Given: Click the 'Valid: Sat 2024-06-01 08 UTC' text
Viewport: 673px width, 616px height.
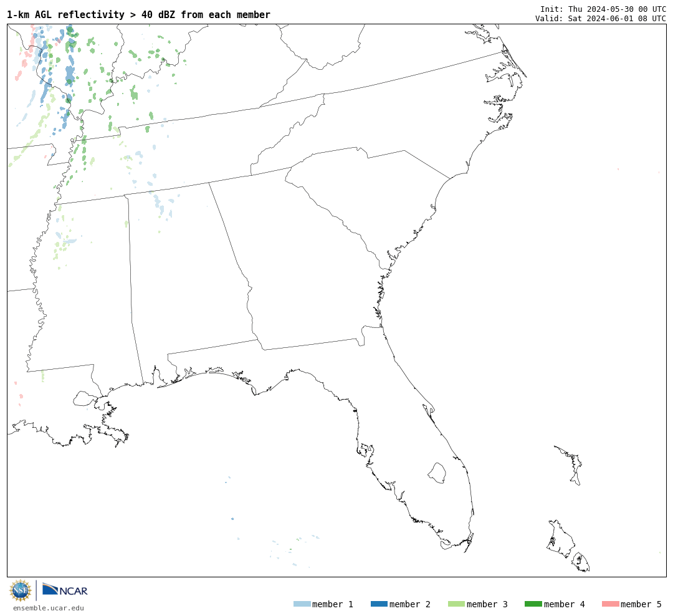Looking at the screenshot, I should tap(601, 19).
